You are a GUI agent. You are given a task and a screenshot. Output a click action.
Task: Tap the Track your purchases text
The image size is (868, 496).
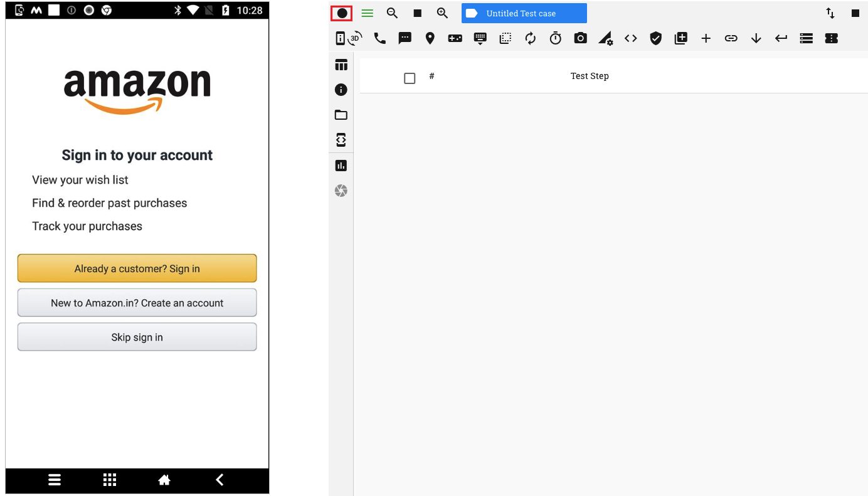pyautogui.click(x=87, y=226)
